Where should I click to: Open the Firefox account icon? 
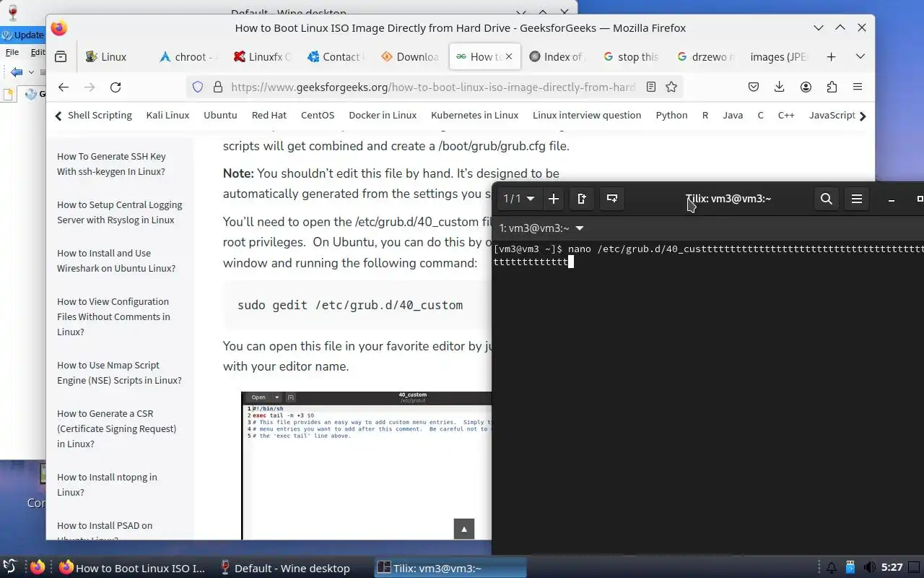coord(806,87)
